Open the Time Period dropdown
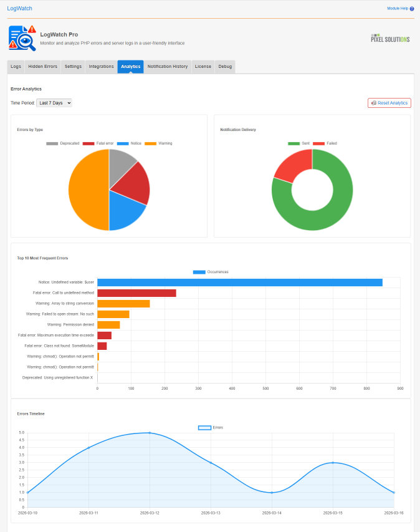This screenshot has height=532, width=420. pos(54,103)
